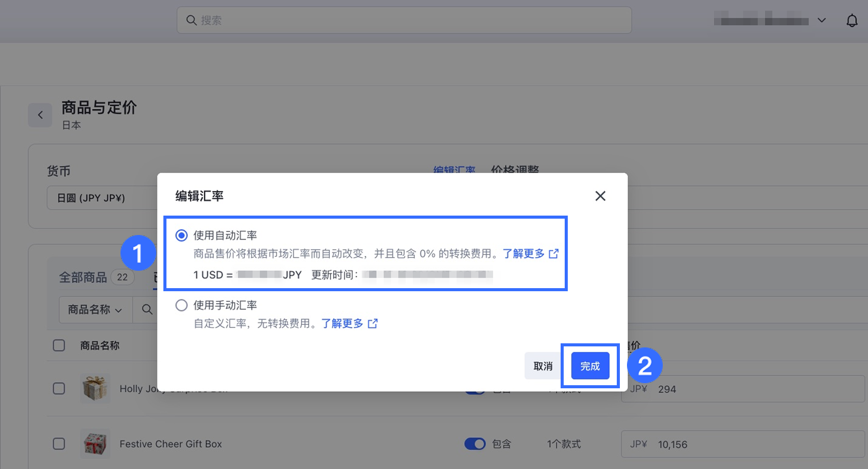Click the Festive Cheer Gift Box thumbnail
868x469 pixels.
coord(95,443)
